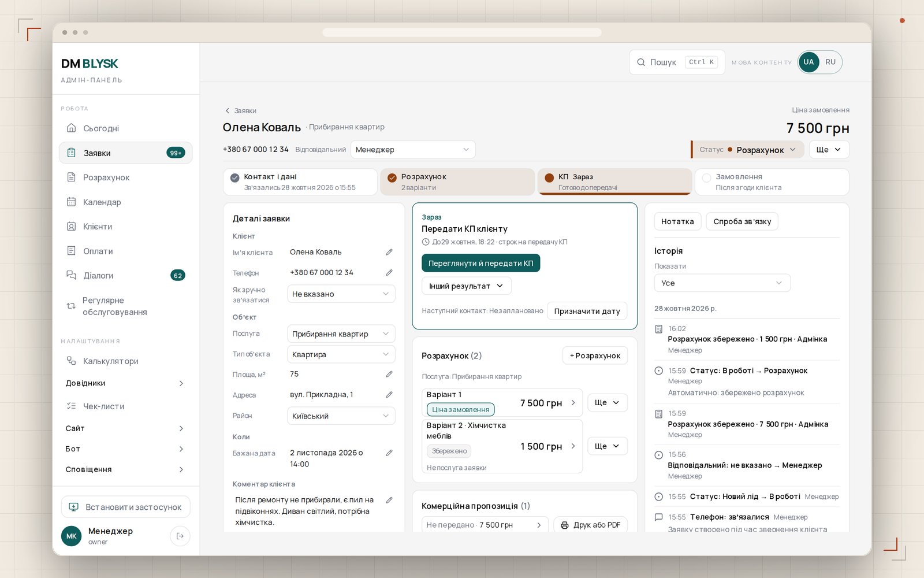
Task: Select the Замовлення step
Action: (772, 182)
